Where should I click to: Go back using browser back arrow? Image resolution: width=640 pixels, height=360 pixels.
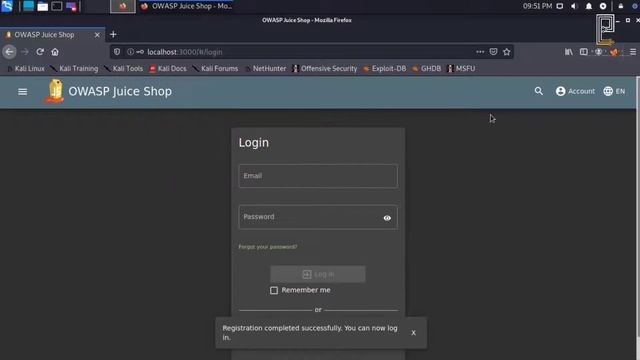[9, 52]
